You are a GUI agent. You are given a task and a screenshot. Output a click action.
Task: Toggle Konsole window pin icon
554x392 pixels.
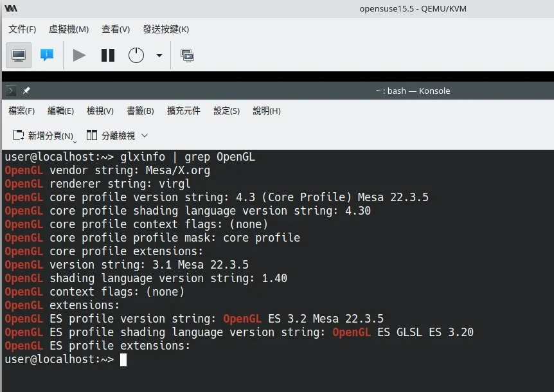pos(26,91)
